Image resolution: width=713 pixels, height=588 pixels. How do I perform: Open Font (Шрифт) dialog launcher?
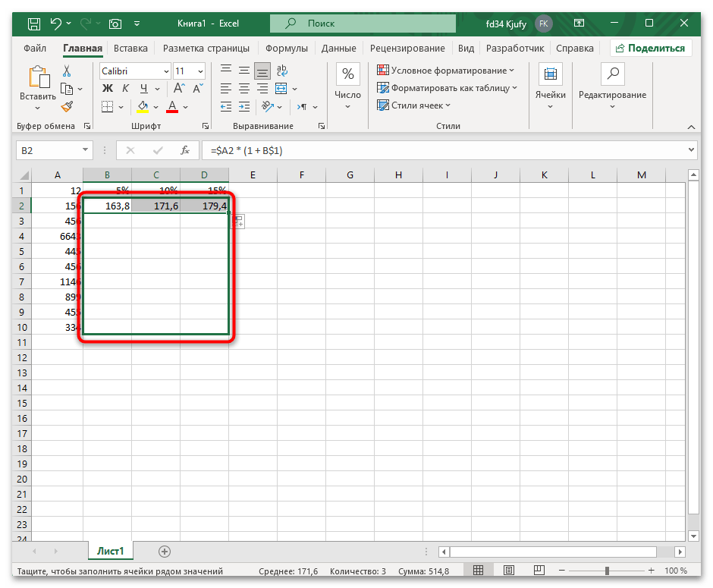pos(206,126)
